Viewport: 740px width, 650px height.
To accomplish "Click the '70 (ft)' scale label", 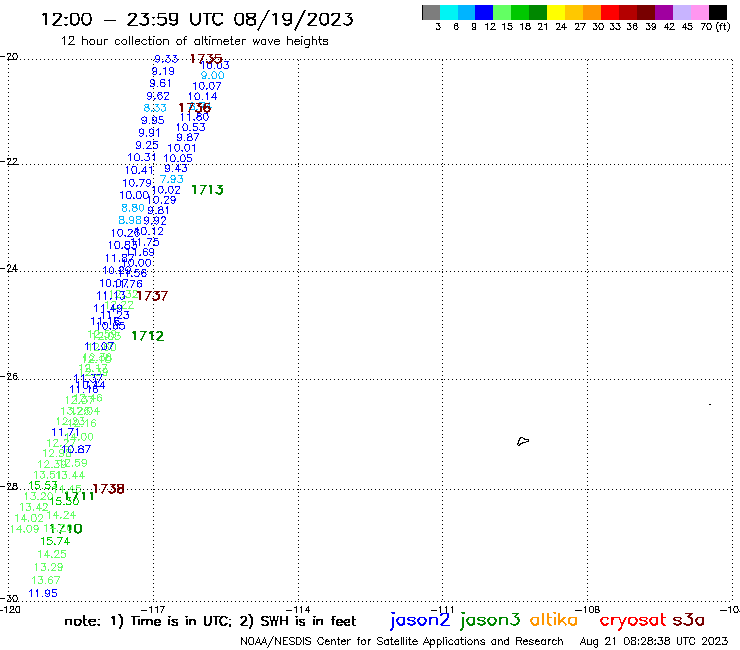I will click(x=715, y=27).
